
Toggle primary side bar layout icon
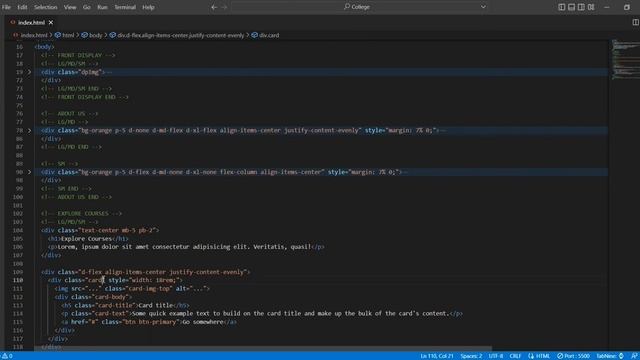click(x=562, y=7)
